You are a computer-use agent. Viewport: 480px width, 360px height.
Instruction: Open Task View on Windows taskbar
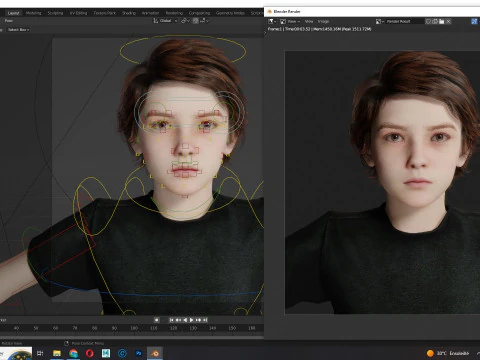[40, 353]
